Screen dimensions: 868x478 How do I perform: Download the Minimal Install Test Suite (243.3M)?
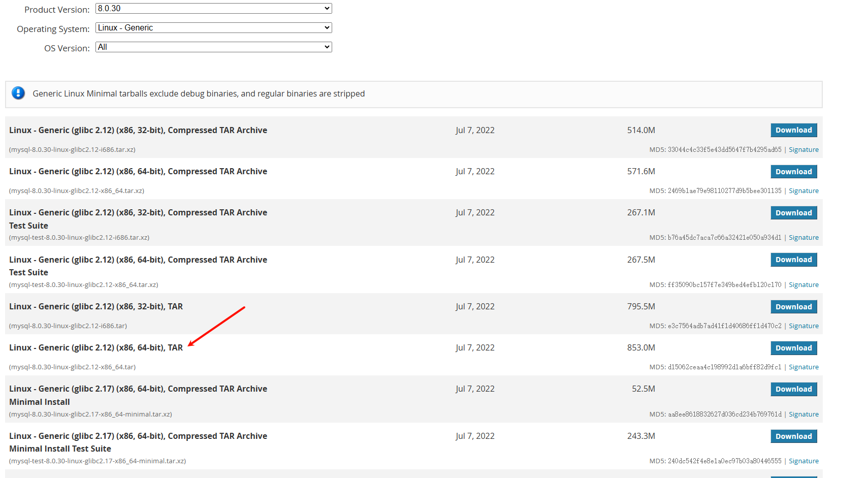point(793,436)
